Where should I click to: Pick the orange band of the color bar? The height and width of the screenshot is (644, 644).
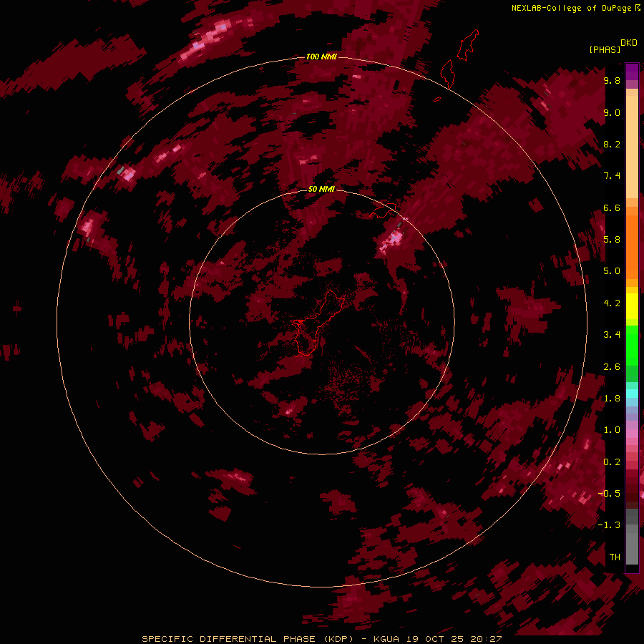tap(632, 247)
